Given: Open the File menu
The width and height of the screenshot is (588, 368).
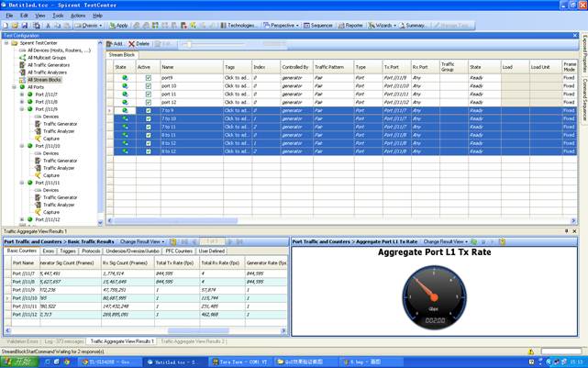Looking at the screenshot, I should (x=9, y=16).
